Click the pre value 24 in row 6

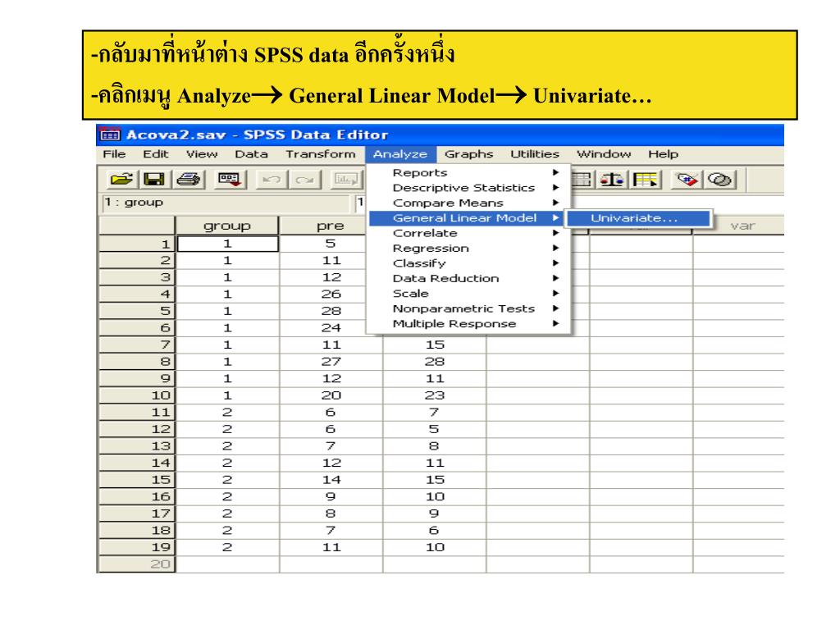pyautogui.click(x=331, y=328)
